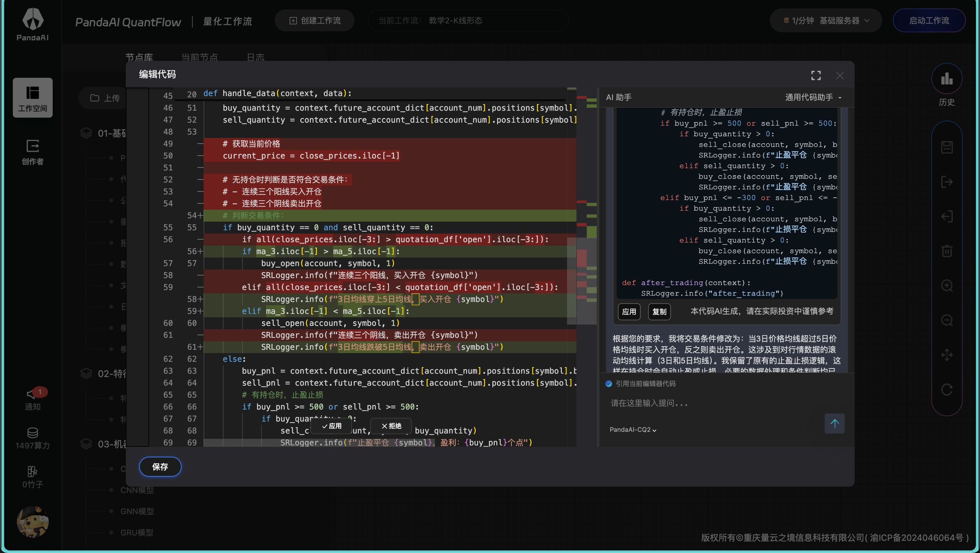Click the 保存 save button
Viewport: 980px width, 553px height.
tap(160, 467)
